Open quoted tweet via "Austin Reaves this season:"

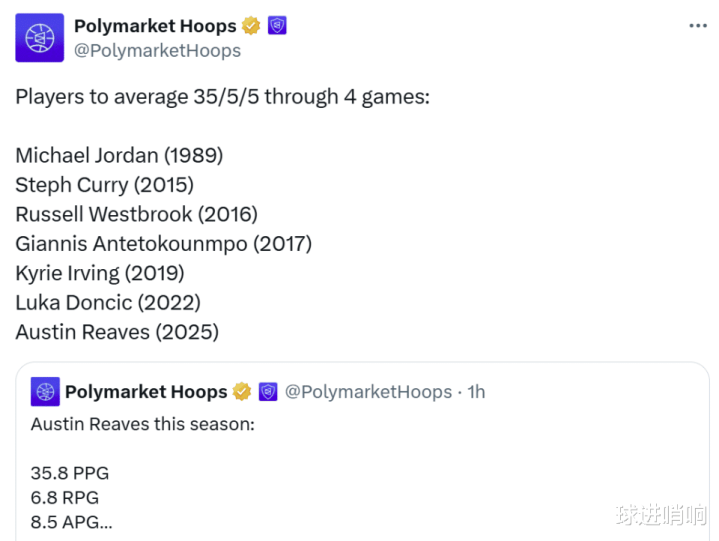point(142,424)
